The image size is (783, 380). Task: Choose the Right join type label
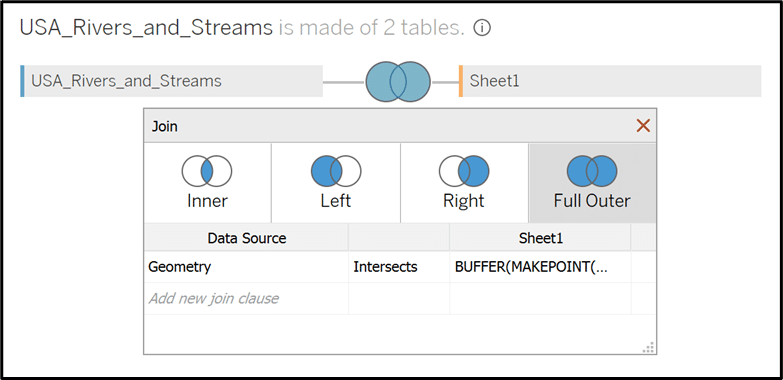point(464,201)
